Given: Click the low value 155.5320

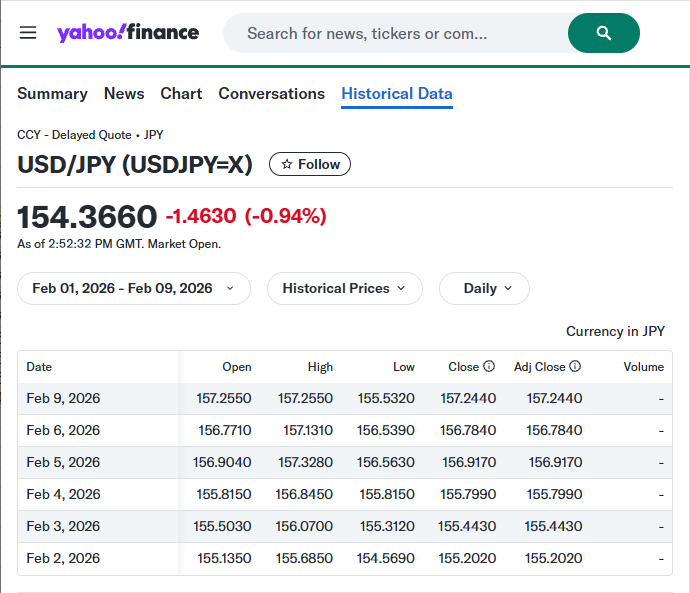Looking at the screenshot, I should pos(386,398).
